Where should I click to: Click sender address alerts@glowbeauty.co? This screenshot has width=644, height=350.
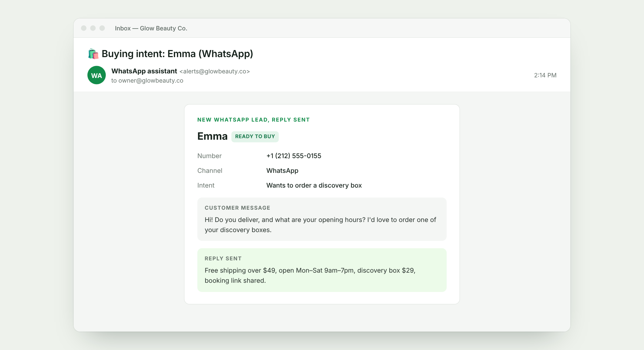pos(215,71)
